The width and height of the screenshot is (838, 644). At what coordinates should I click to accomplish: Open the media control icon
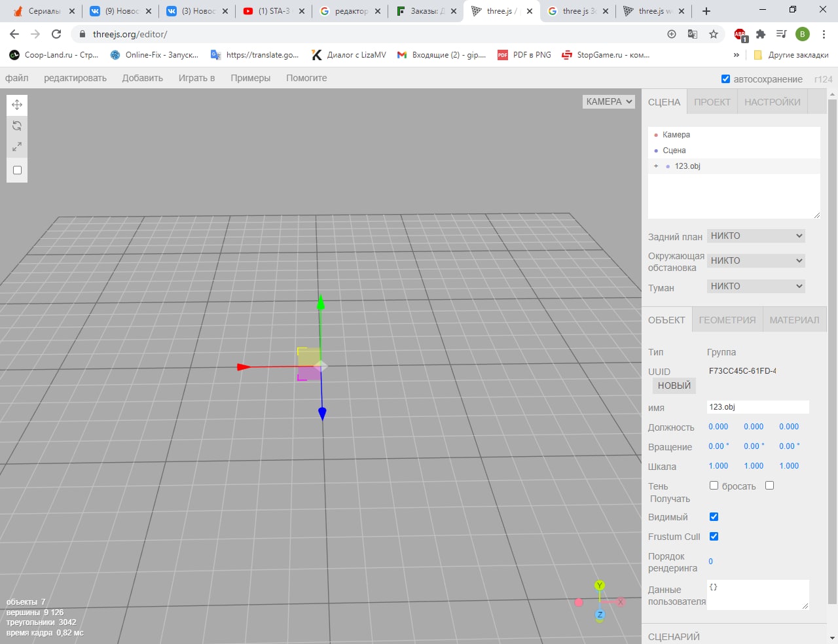coord(782,34)
